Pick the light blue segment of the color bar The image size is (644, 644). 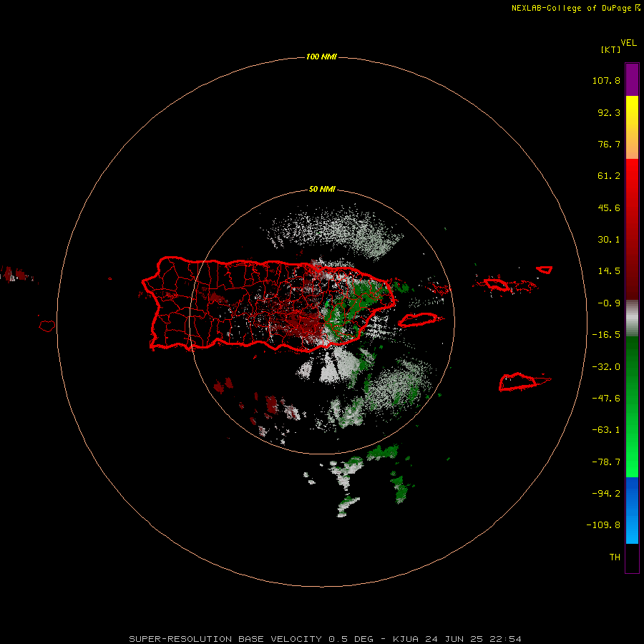[x=632, y=530]
